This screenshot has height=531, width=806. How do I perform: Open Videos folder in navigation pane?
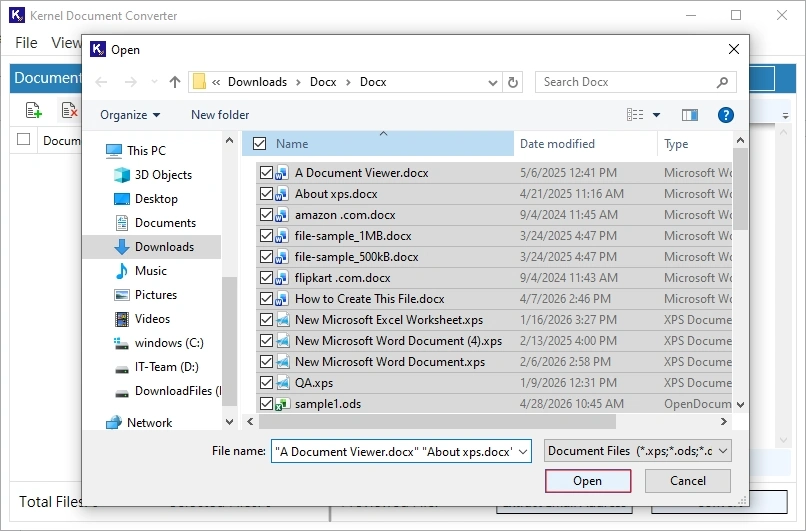click(142, 319)
